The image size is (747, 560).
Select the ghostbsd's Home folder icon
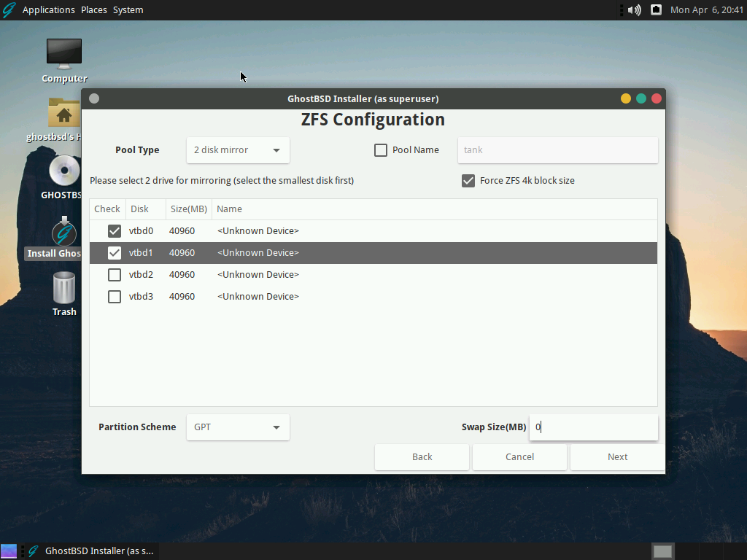click(x=64, y=114)
